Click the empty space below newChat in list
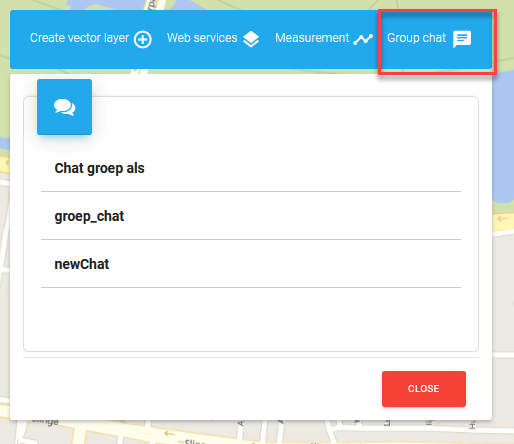 [x=251, y=318]
